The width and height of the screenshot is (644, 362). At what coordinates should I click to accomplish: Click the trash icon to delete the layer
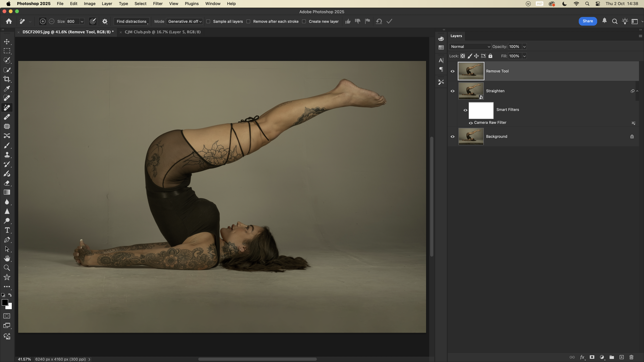[631, 357]
